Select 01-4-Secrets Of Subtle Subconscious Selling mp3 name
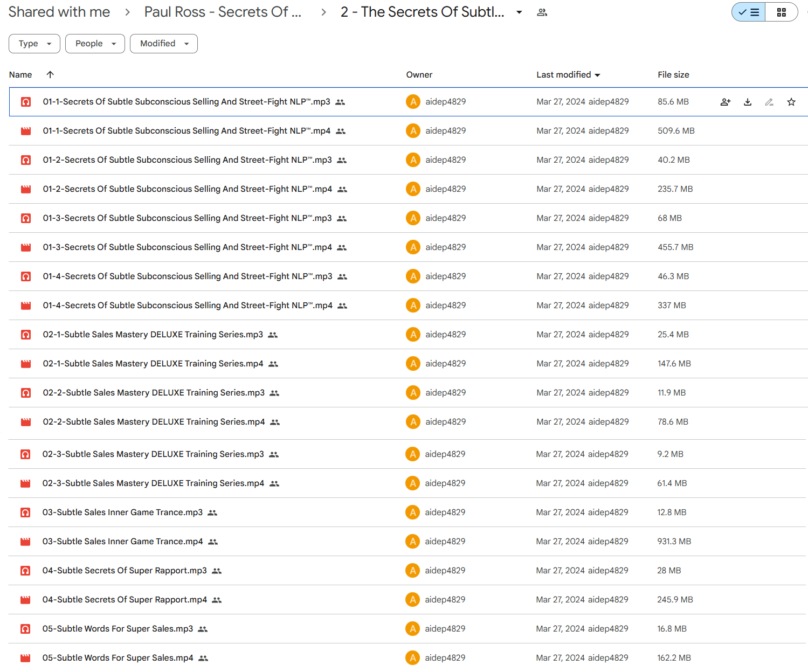This screenshot has height=672, width=808. pos(188,276)
